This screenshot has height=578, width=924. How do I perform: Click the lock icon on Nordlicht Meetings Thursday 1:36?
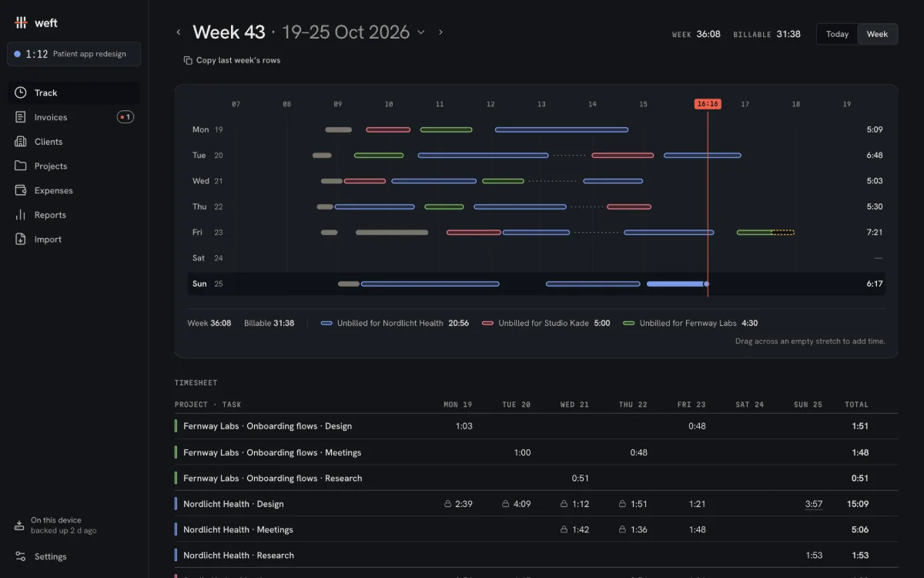[x=622, y=529]
